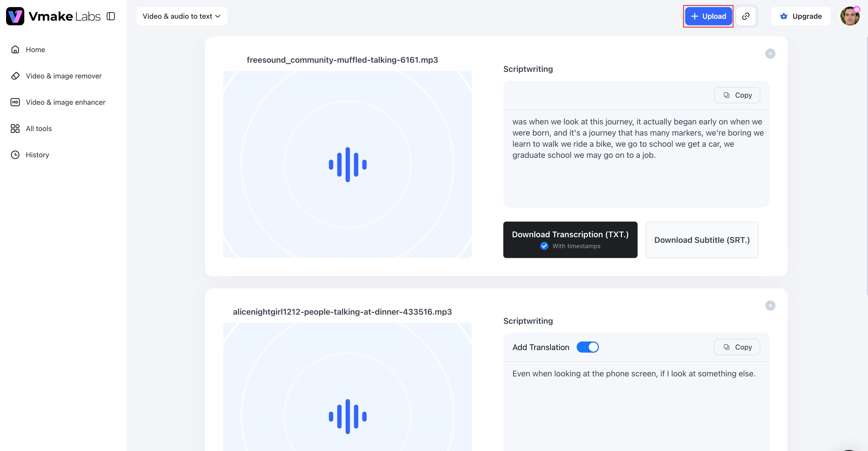Click the paste link icon button
This screenshot has width=868, height=451.
(746, 16)
